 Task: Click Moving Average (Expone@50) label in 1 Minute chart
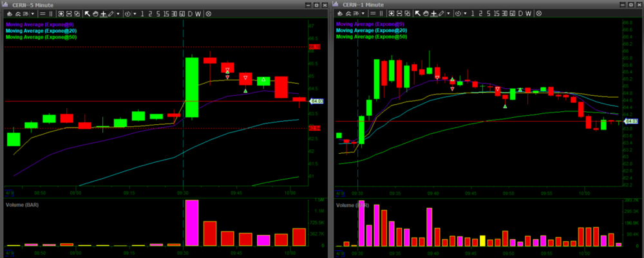(372, 37)
